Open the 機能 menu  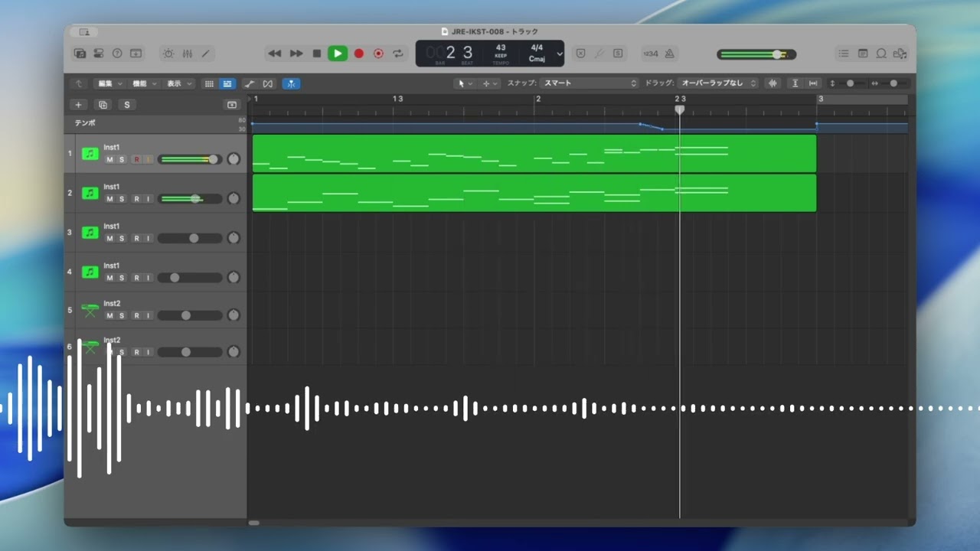coord(143,83)
